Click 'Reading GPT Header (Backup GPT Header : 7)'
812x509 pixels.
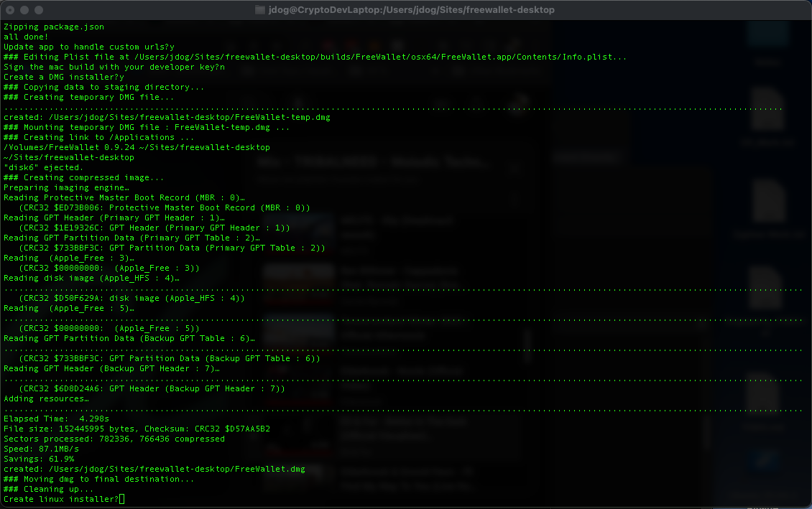coord(112,369)
